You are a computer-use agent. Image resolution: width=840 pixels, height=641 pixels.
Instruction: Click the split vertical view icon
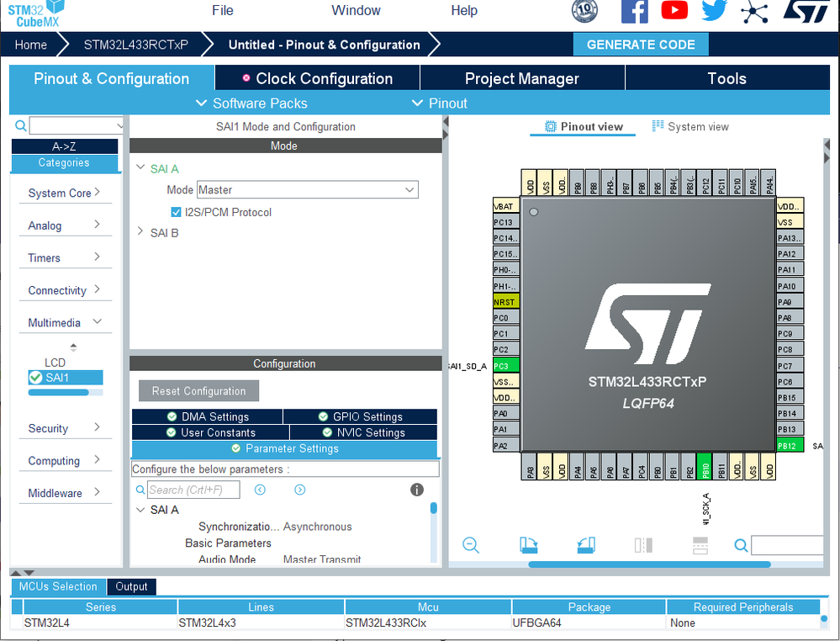click(x=700, y=545)
